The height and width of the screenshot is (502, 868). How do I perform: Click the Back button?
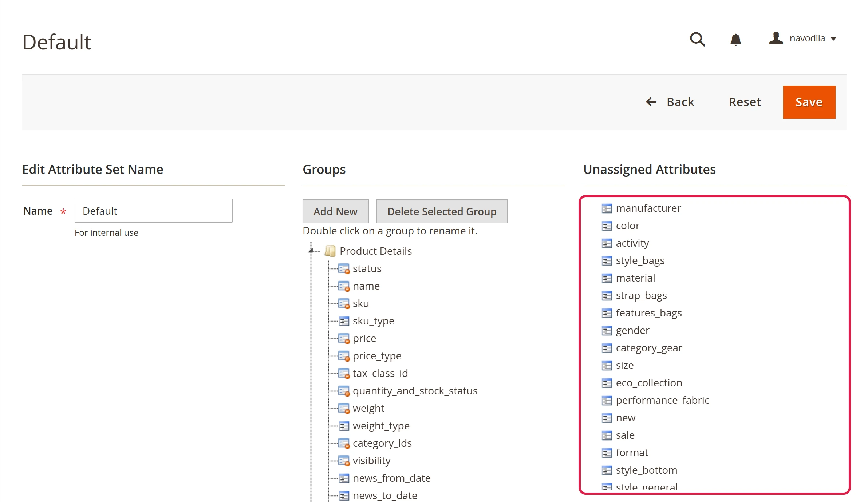670,102
